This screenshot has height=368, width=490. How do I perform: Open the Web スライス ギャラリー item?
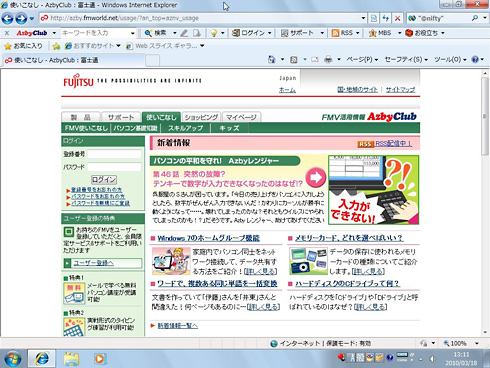pos(165,46)
